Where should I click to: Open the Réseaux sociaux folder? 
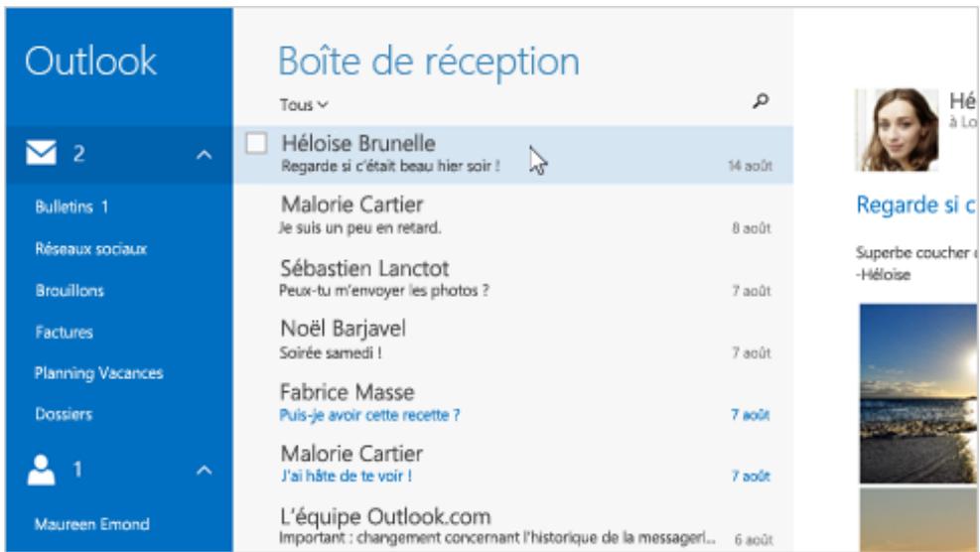point(91,249)
